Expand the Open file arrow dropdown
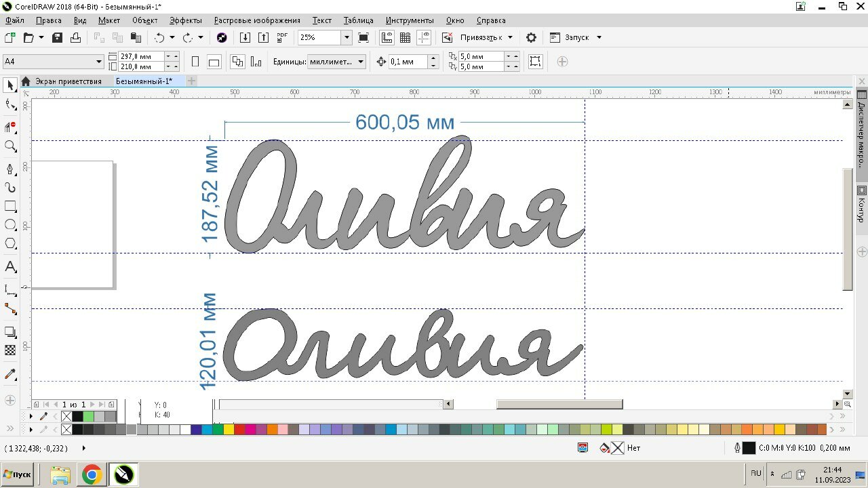Screen dimensions: 868x488 click(41, 37)
